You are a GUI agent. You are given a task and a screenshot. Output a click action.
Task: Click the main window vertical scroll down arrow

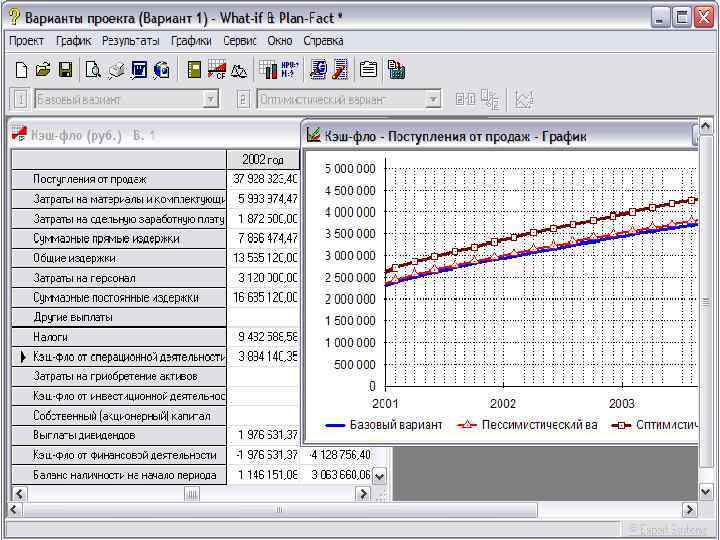706,492
